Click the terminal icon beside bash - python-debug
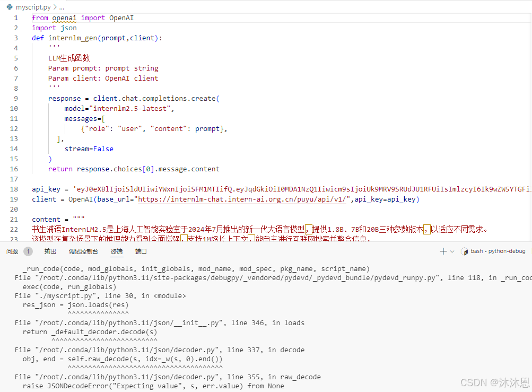 coord(464,251)
